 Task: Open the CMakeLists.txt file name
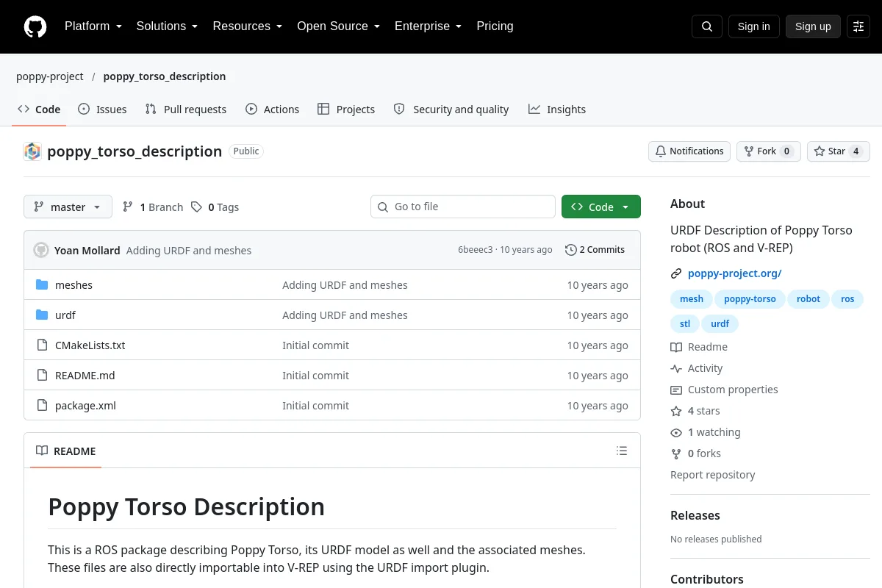pos(90,345)
